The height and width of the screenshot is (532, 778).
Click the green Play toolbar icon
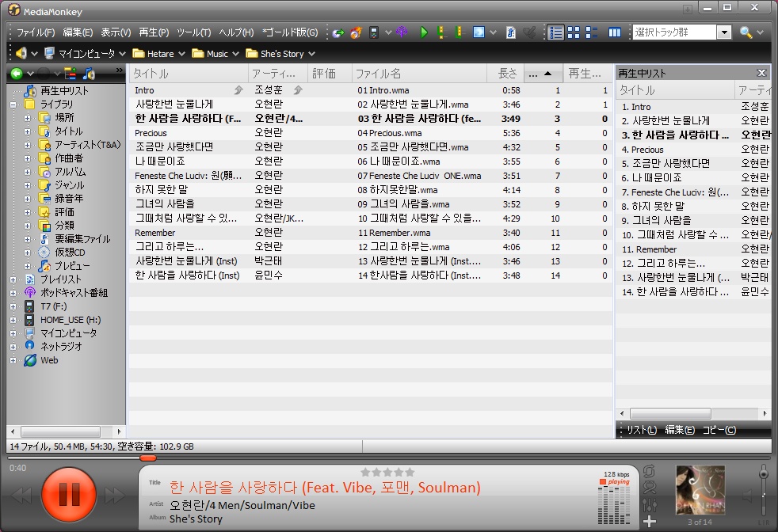(424, 32)
